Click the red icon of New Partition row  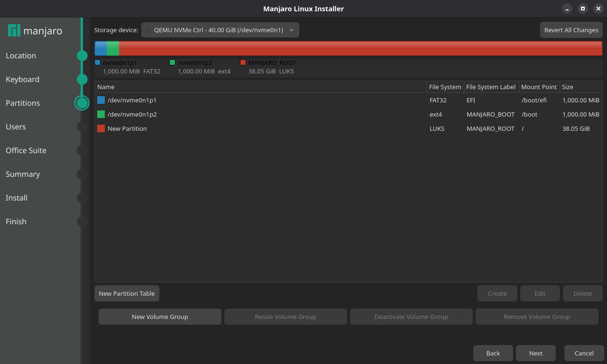pos(101,128)
